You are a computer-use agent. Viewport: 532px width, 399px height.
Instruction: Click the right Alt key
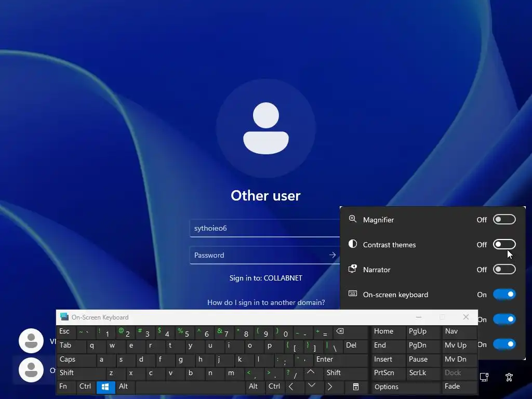click(255, 387)
